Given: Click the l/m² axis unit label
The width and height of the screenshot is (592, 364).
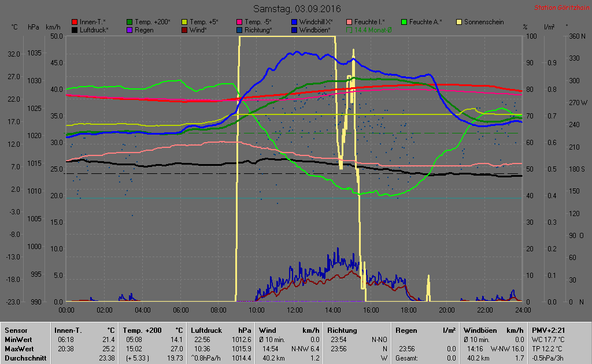Looking at the screenshot, I should click(549, 27).
